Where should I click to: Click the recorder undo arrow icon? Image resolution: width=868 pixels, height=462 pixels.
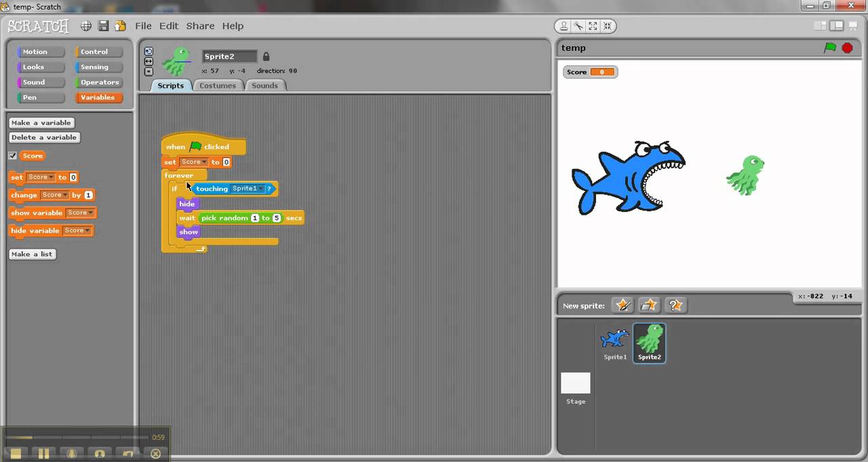click(127, 454)
